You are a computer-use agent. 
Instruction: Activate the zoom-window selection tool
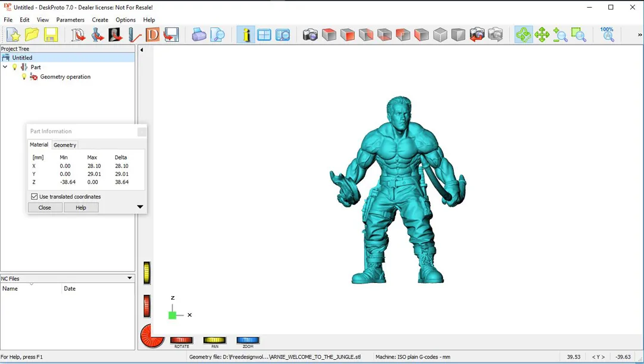pos(578,35)
